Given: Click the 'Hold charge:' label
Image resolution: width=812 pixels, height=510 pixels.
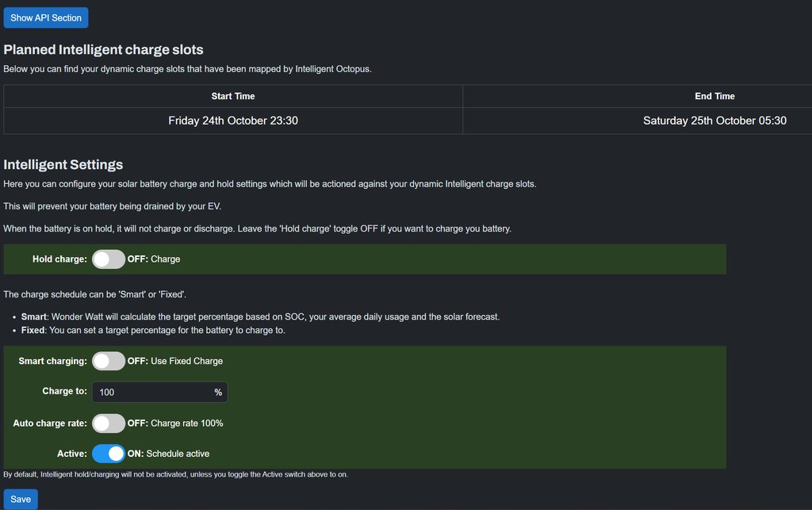Looking at the screenshot, I should click(x=59, y=259).
